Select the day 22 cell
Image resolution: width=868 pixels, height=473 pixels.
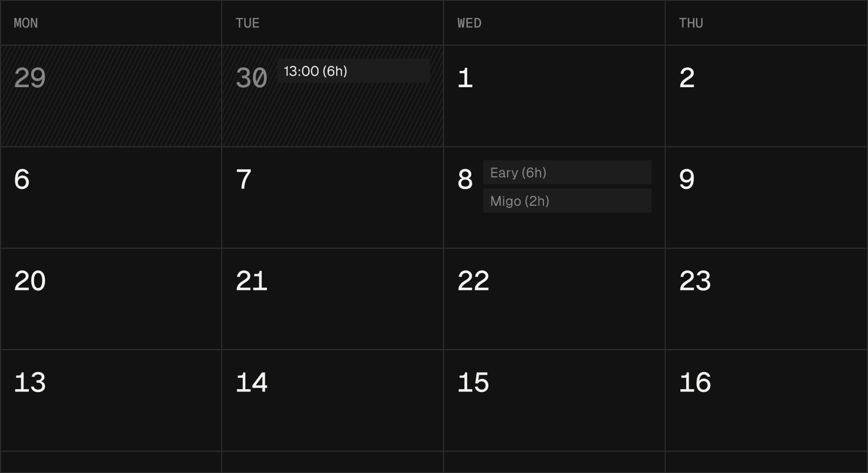(x=554, y=299)
